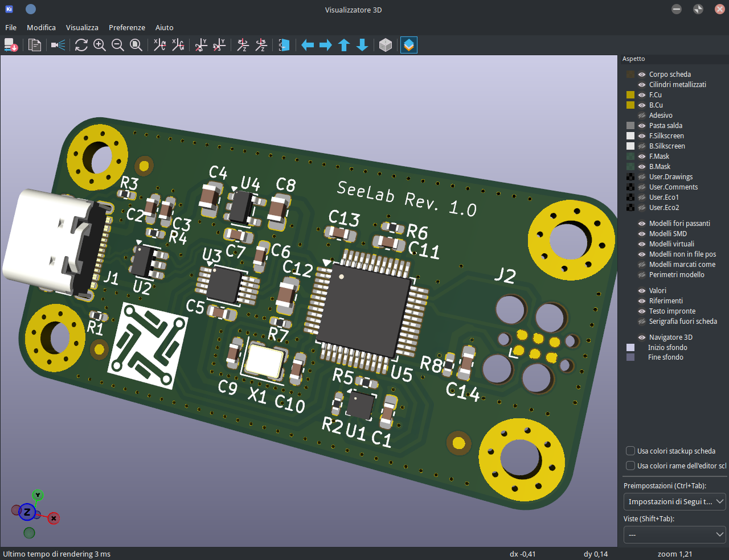Image resolution: width=729 pixels, height=560 pixels.
Task: Toggle visibility of Modelli fori passanti
Action: coord(642,224)
